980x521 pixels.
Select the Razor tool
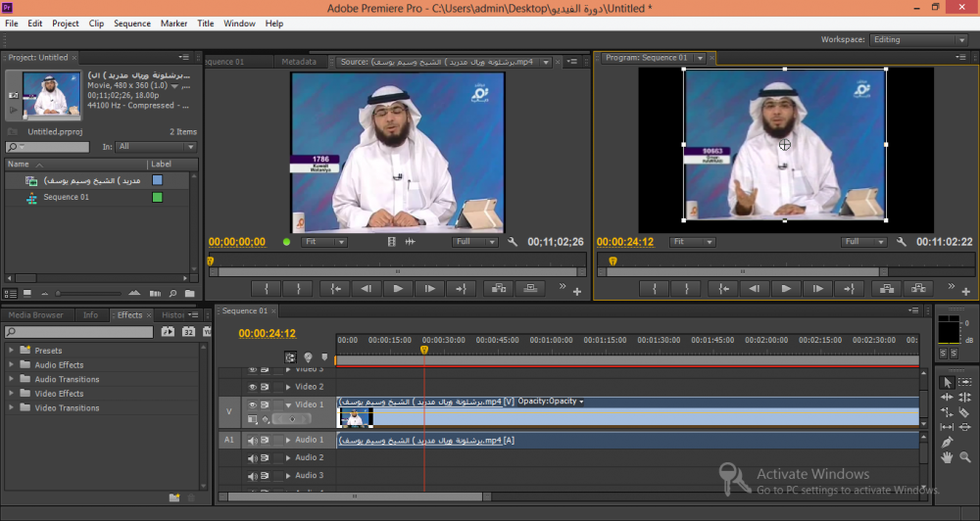965,411
